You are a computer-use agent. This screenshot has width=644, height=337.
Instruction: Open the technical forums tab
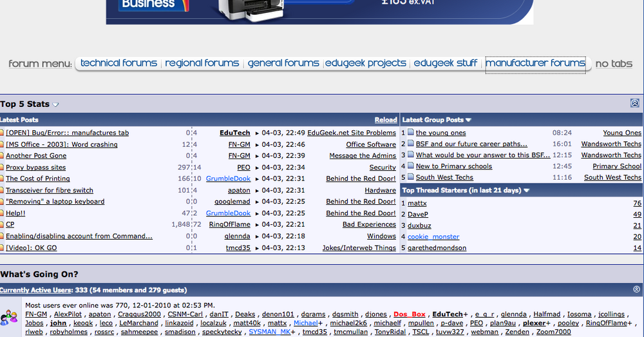point(118,63)
